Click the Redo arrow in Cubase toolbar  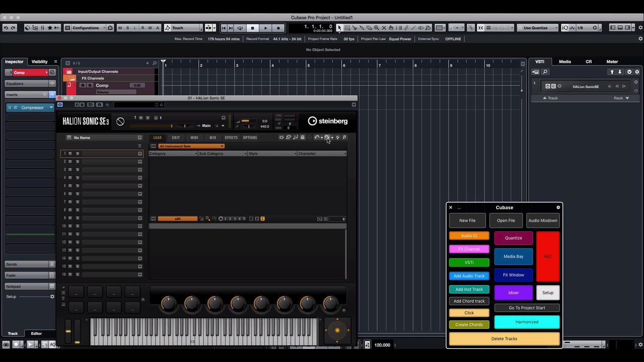(x=13, y=28)
